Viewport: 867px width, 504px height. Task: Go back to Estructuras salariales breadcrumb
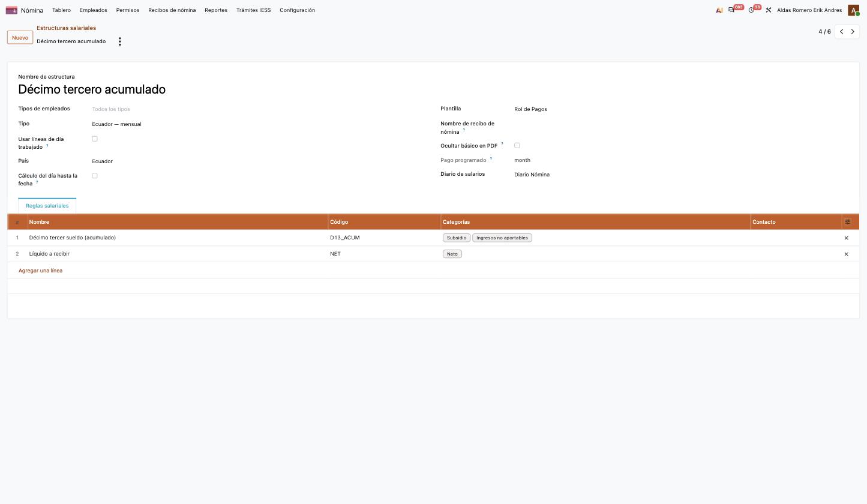66,28
